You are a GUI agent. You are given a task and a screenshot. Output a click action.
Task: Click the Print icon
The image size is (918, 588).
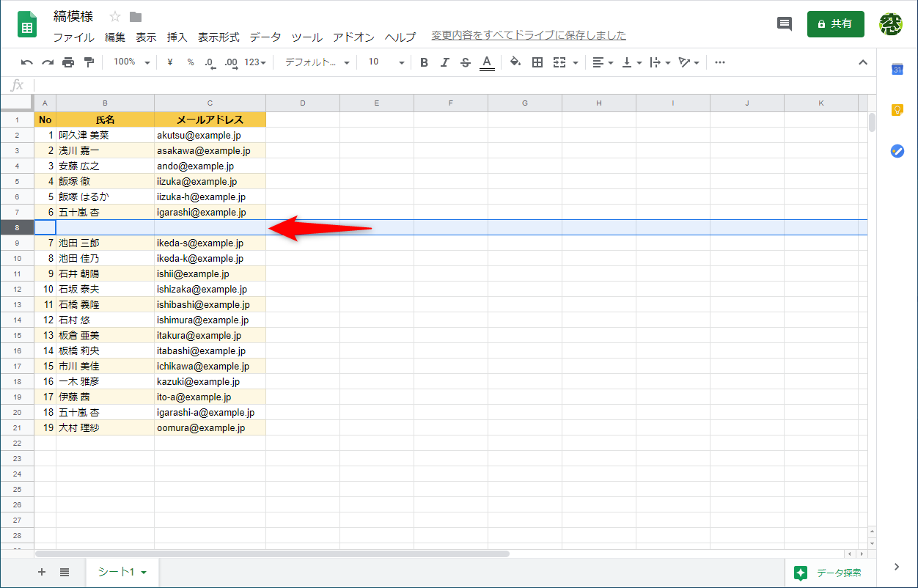(x=68, y=62)
